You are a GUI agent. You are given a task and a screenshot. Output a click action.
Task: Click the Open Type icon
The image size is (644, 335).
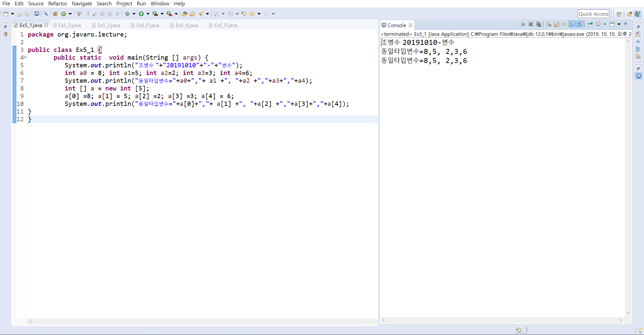(184, 14)
